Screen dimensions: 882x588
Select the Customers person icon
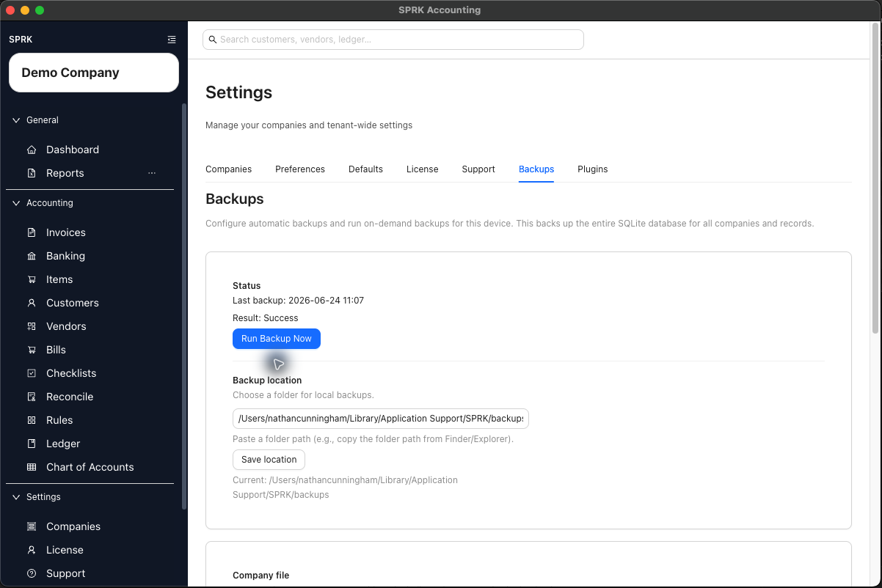coord(32,303)
